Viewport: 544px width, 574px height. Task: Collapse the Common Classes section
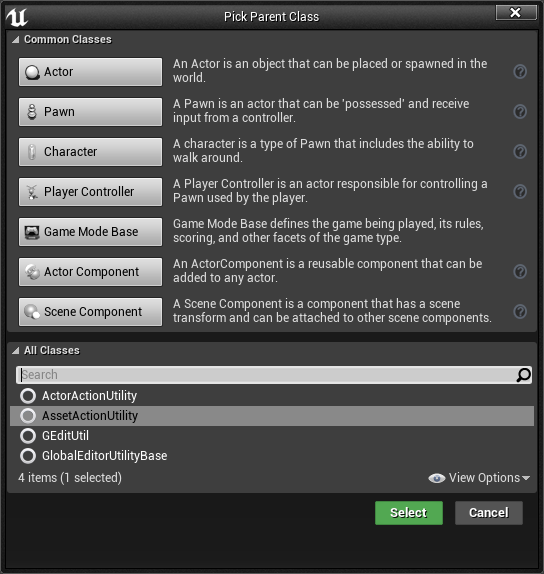point(16,40)
